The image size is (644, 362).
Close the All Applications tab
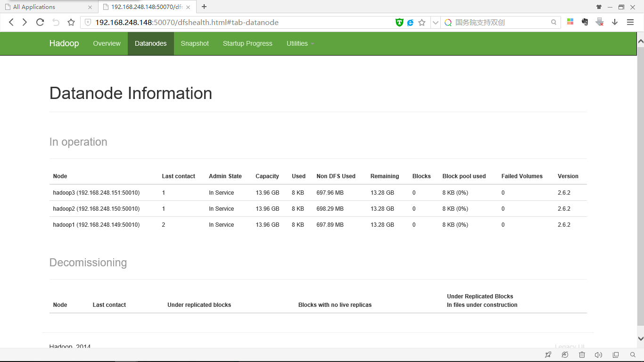(x=91, y=7)
